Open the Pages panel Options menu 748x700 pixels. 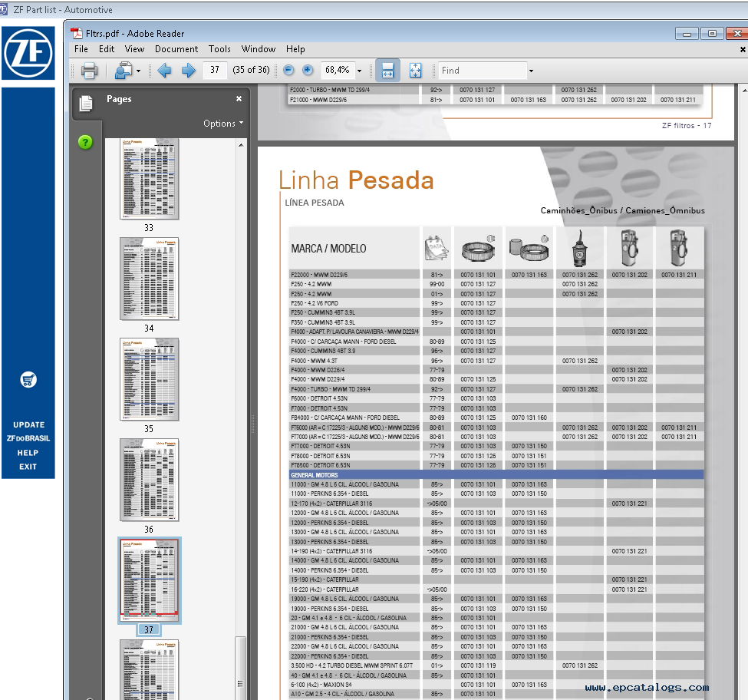click(x=223, y=123)
